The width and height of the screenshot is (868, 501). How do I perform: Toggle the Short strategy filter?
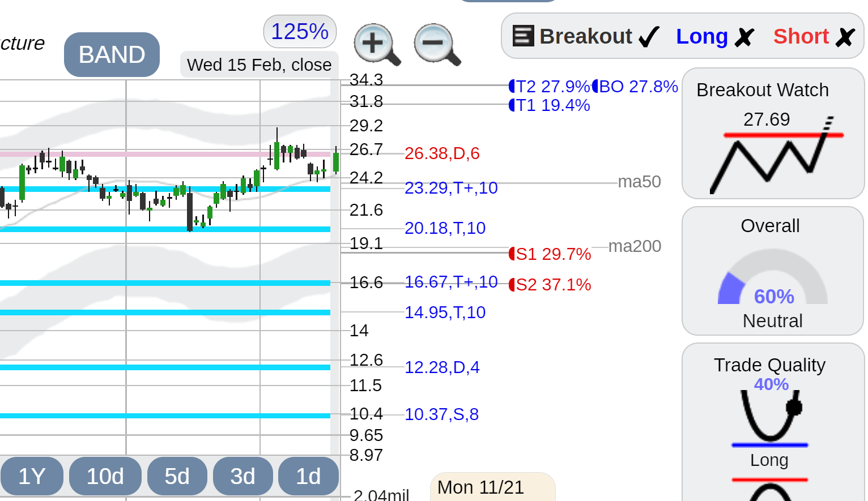point(814,36)
